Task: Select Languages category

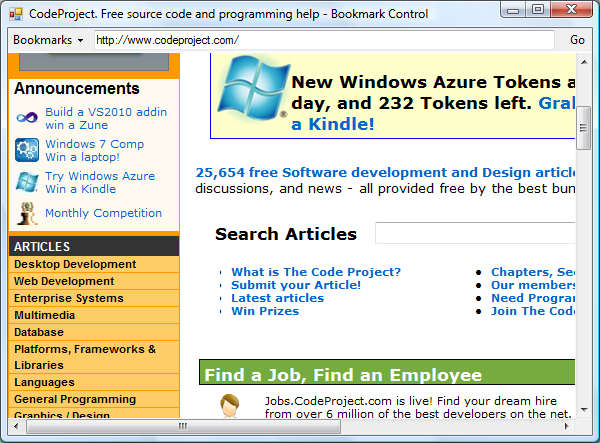Action: click(94, 382)
